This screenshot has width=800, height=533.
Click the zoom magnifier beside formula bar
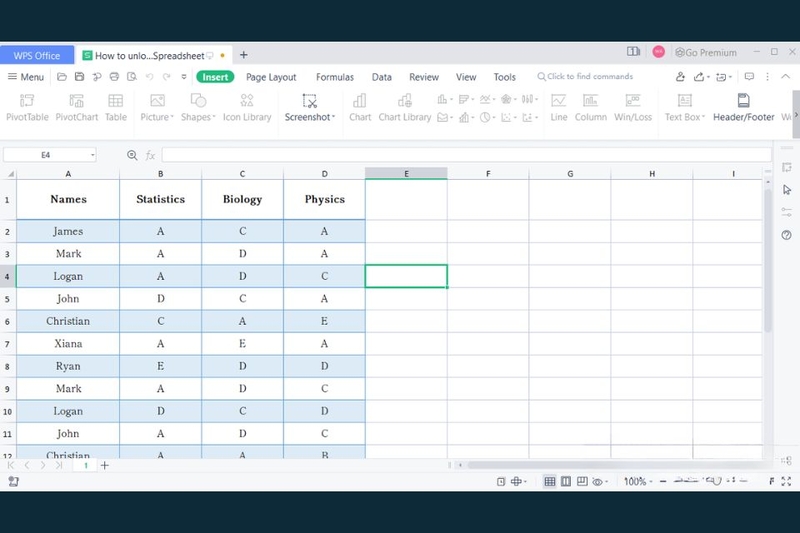[132, 155]
